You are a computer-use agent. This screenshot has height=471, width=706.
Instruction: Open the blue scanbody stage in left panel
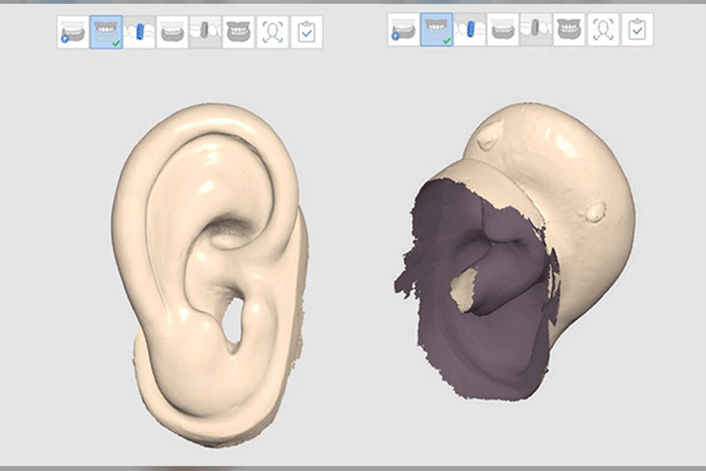(139, 32)
